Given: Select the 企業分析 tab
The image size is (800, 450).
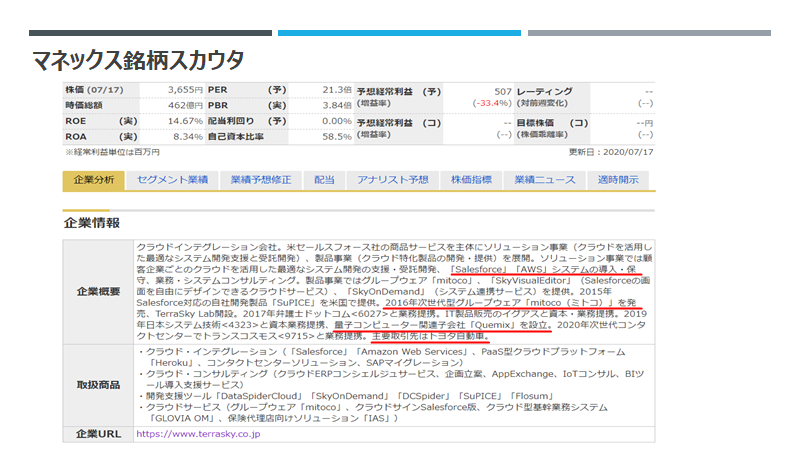Looking at the screenshot, I should [93, 180].
